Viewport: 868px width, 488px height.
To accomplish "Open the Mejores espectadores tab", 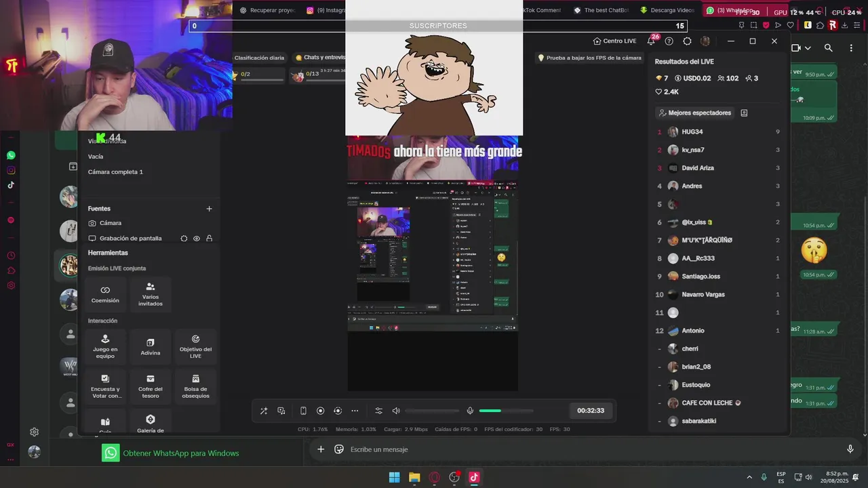I will 694,113.
